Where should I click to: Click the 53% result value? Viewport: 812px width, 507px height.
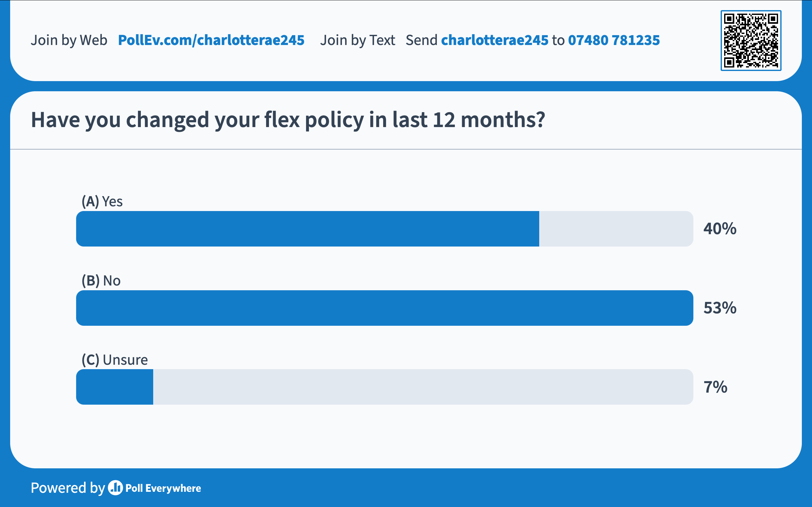[x=720, y=308]
